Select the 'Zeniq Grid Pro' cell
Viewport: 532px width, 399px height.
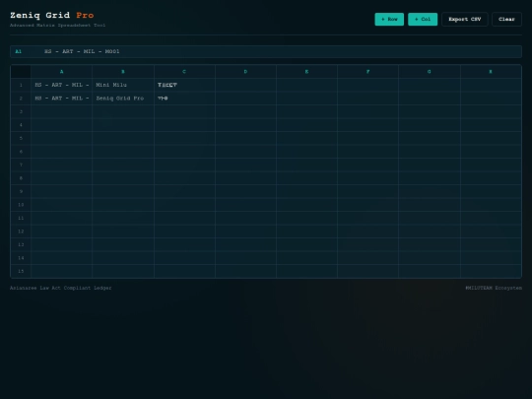[123, 99]
